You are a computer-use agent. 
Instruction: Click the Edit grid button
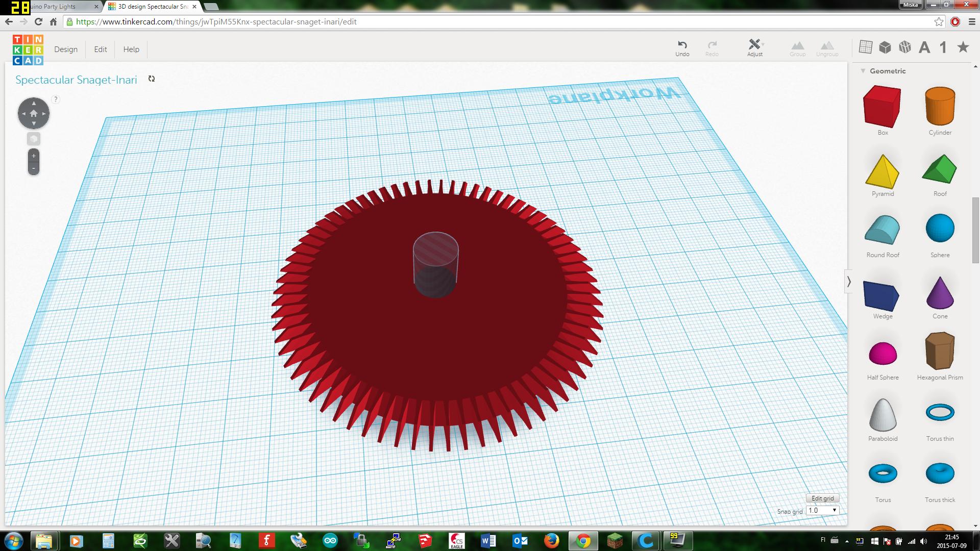pos(823,498)
